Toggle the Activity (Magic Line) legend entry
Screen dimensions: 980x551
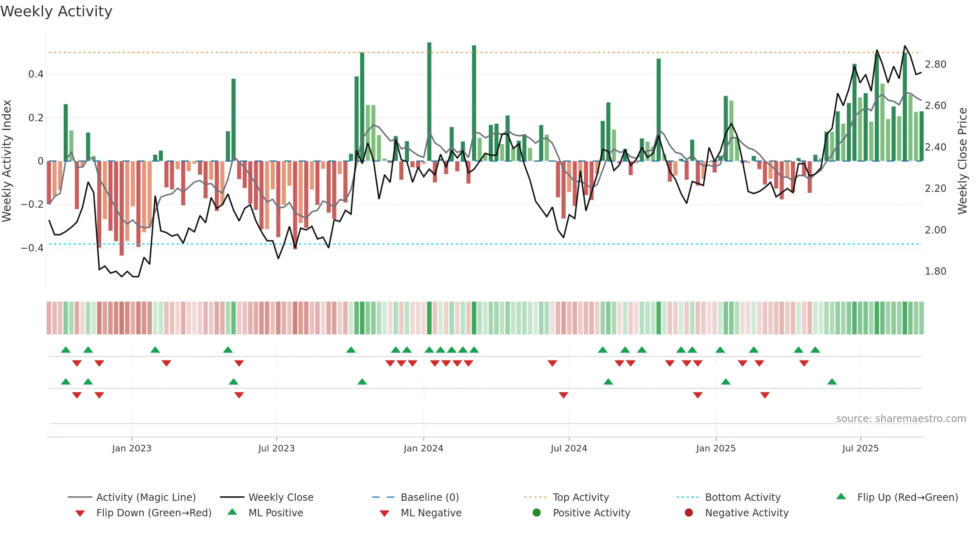[x=132, y=497]
